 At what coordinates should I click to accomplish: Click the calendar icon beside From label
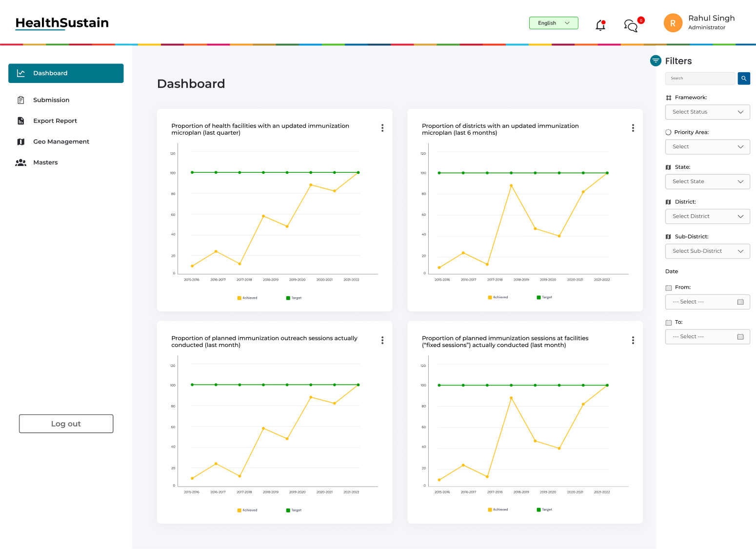(669, 288)
